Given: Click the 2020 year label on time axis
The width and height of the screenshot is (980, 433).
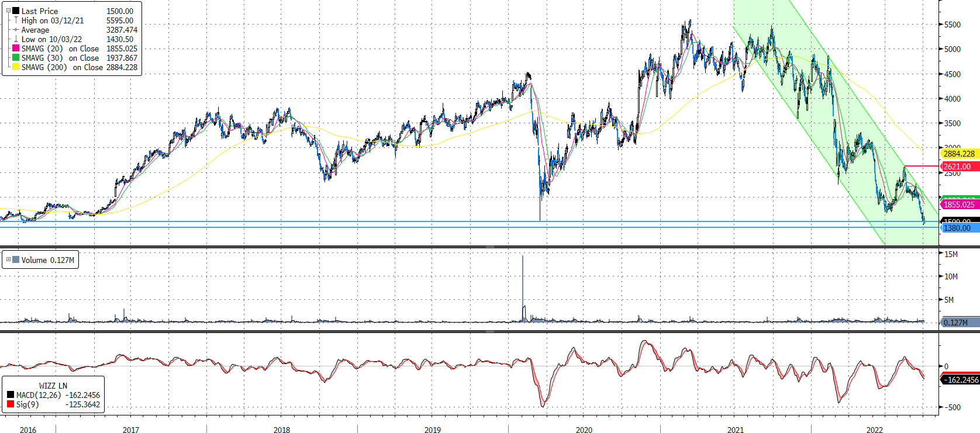Looking at the screenshot, I should [x=584, y=429].
